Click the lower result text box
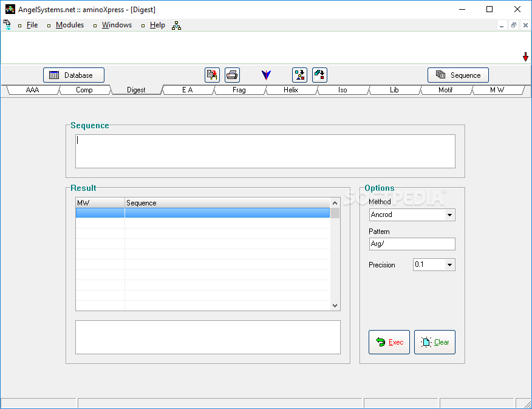The image size is (532, 409). [x=208, y=337]
